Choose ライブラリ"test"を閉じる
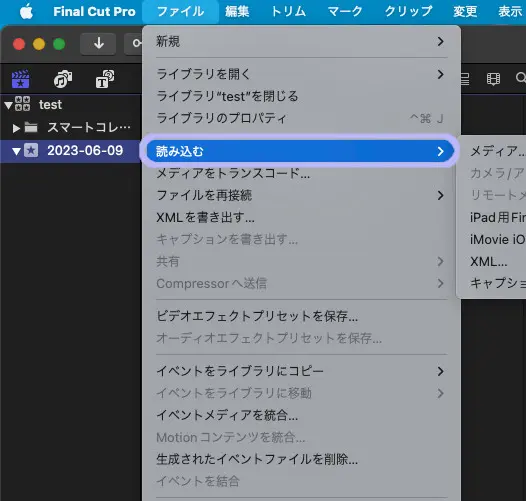This screenshot has width=526, height=501. coord(301,96)
